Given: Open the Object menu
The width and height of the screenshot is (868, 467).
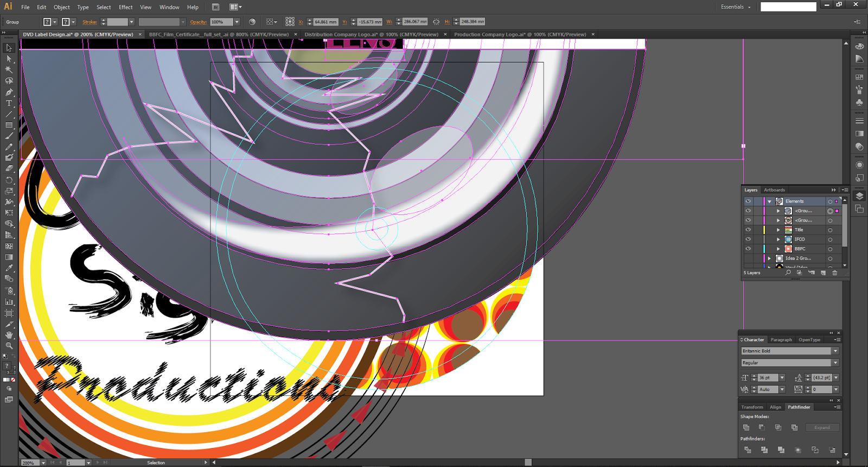Looking at the screenshot, I should coord(61,7).
